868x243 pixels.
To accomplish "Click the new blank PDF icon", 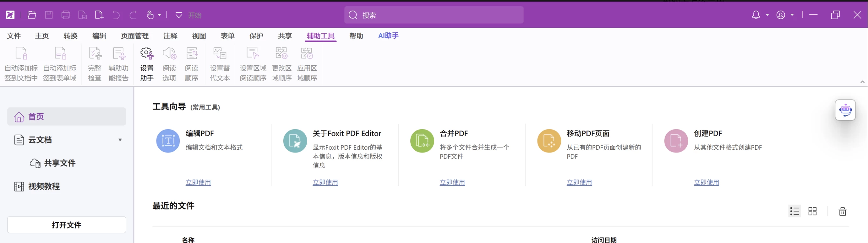I will [99, 15].
